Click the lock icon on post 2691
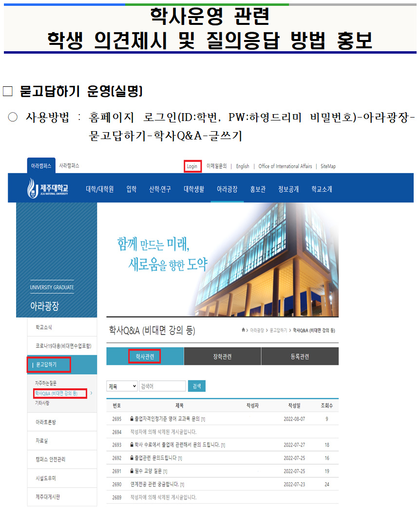 tap(131, 470)
